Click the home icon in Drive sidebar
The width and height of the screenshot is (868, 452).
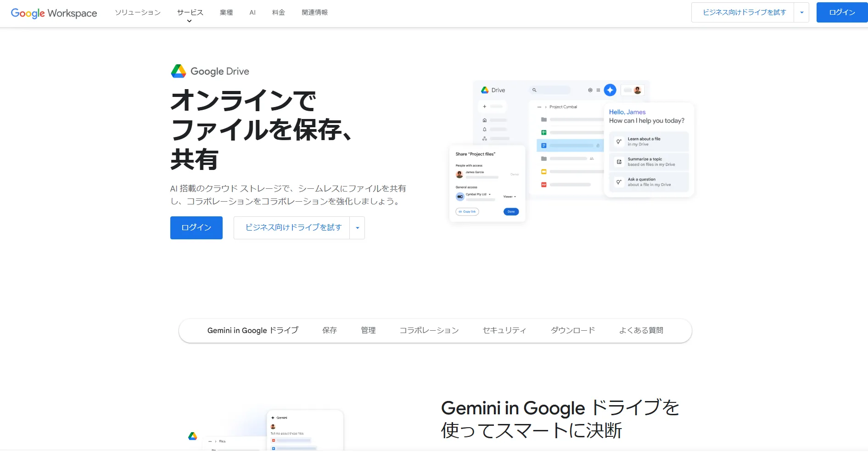pyautogui.click(x=485, y=120)
